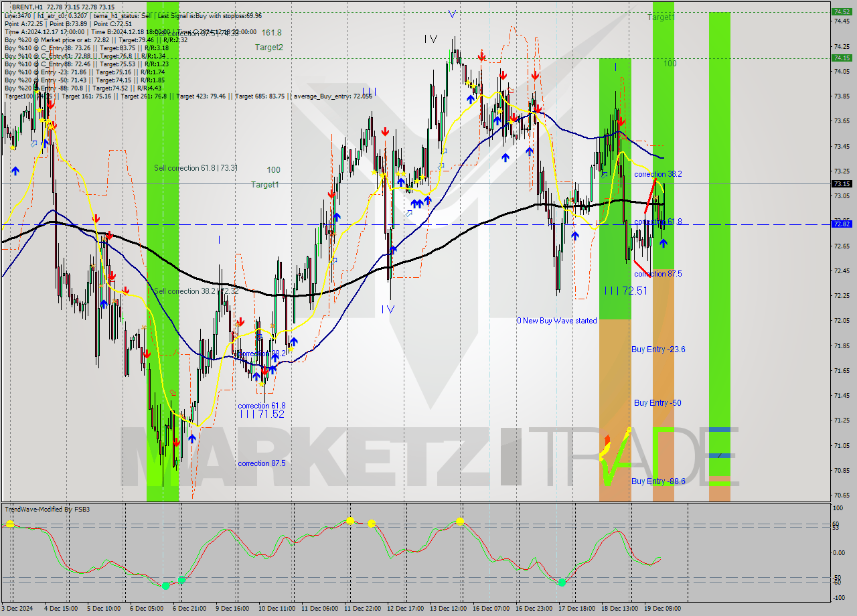Click the 72.82 dashed-line price tag
The width and height of the screenshot is (857, 616).
pos(841,224)
